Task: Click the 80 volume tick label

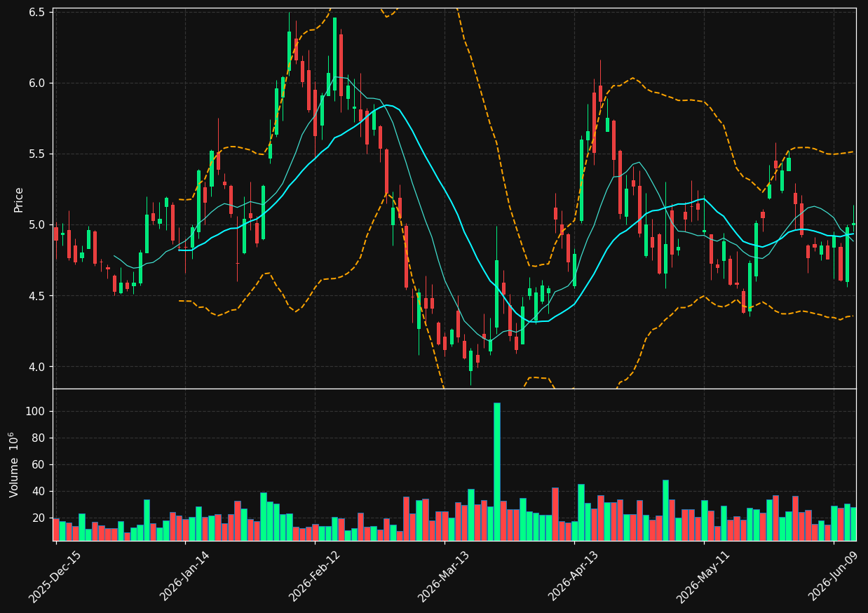Action: (x=39, y=438)
